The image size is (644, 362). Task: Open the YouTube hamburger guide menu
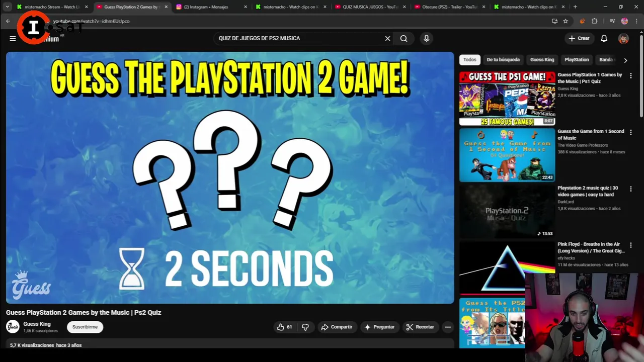[13, 38]
